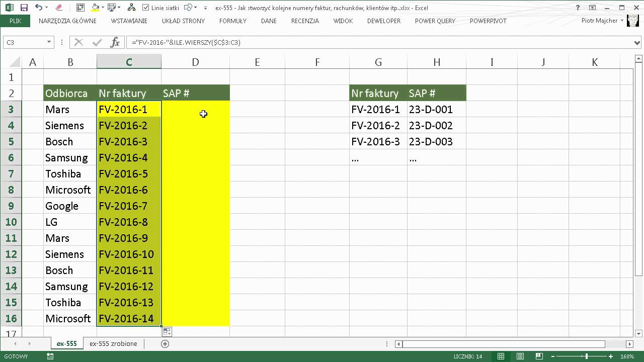The width and height of the screenshot is (644, 362).
Task: Click the zoom slider handle
Action: [586, 356]
